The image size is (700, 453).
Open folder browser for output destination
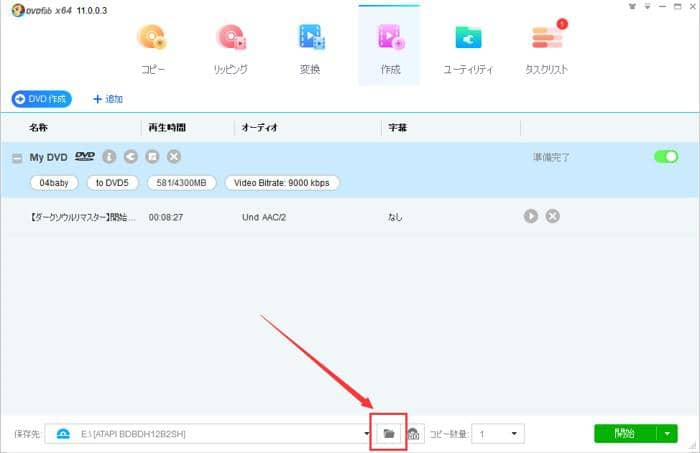(389, 434)
